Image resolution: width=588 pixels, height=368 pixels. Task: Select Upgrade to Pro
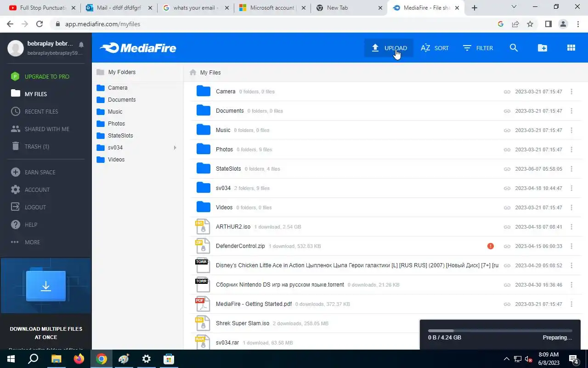pos(46,76)
